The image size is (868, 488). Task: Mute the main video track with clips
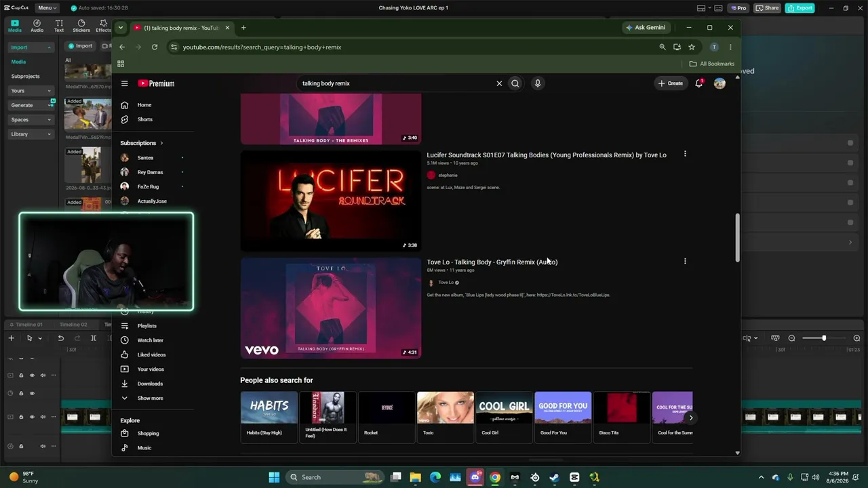(43, 417)
